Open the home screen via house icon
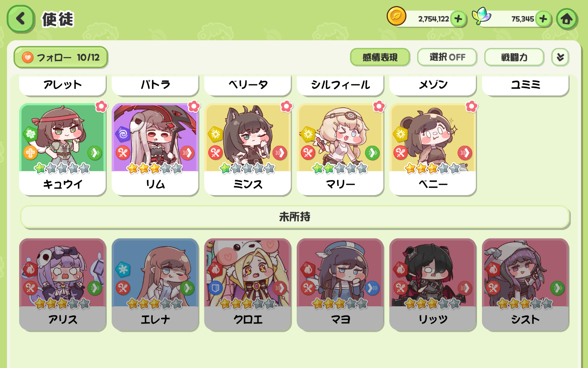The width and height of the screenshot is (588, 368). [567, 19]
